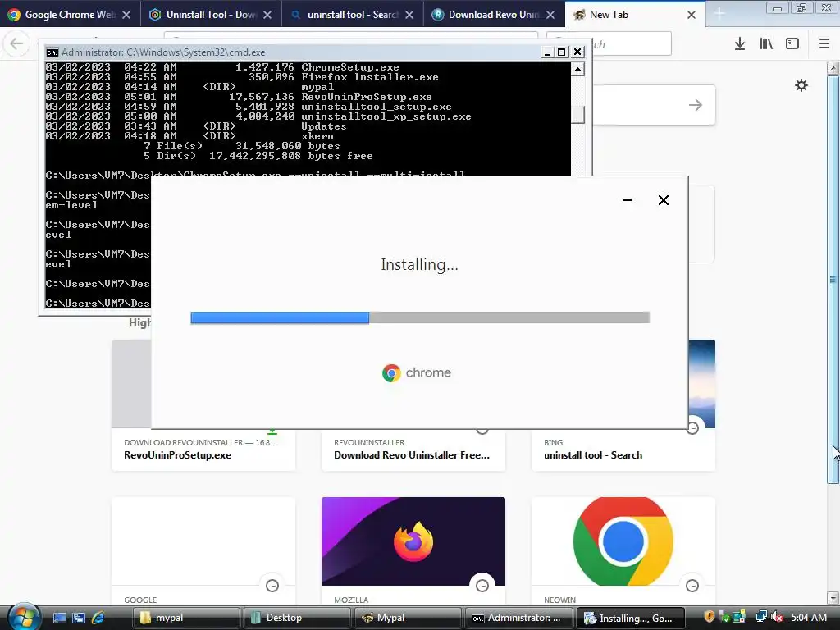
Task: Open Download Revo Uninstaller Free card
Action: point(413,450)
